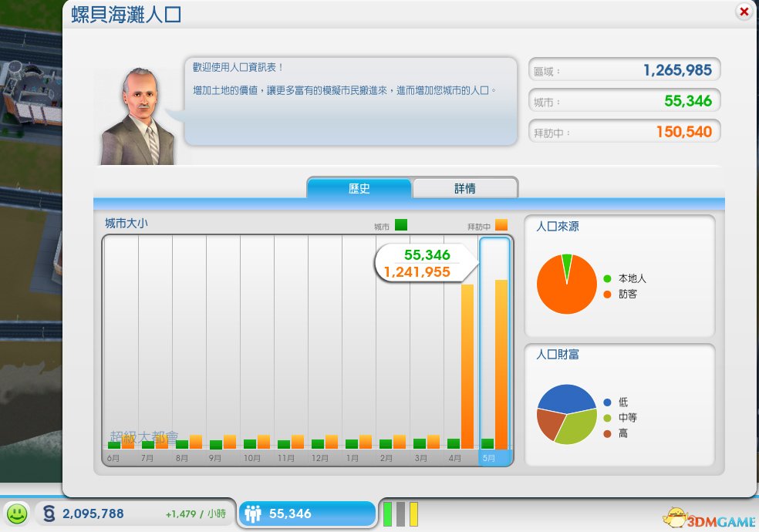Select the 3月 month label in chart
This screenshot has height=532, width=759.
420,458
